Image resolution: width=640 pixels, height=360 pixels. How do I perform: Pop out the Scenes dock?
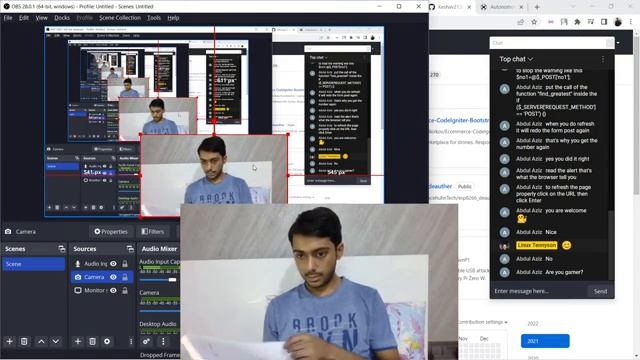pos(62,249)
